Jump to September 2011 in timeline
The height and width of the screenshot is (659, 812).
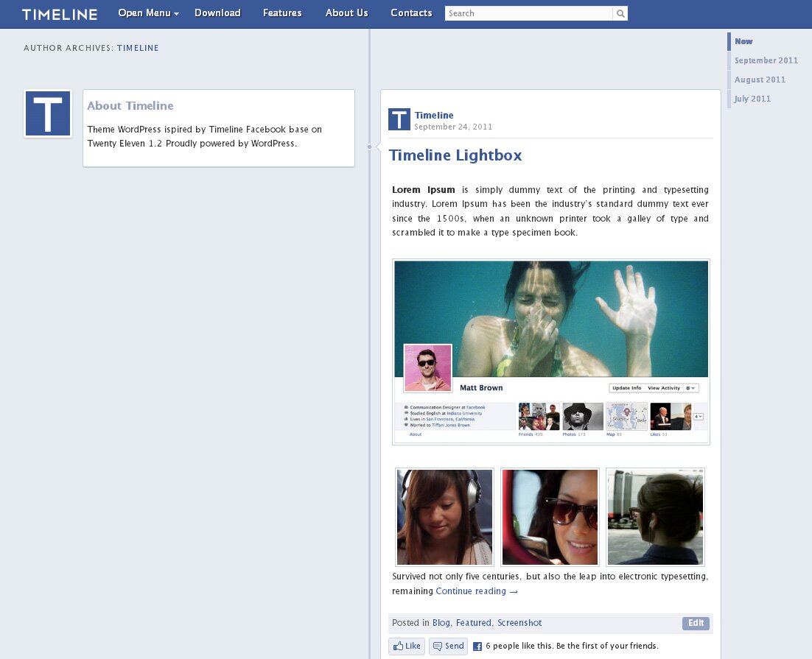(x=766, y=60)
